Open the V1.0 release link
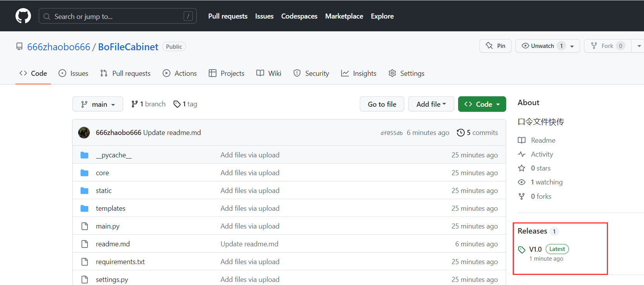This screenshot has width=644, height=285. [x=536, y=249]
